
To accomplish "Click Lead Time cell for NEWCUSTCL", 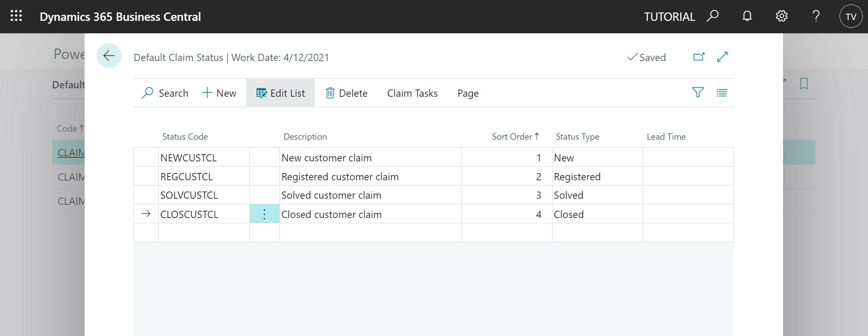I will coord(688,157).
